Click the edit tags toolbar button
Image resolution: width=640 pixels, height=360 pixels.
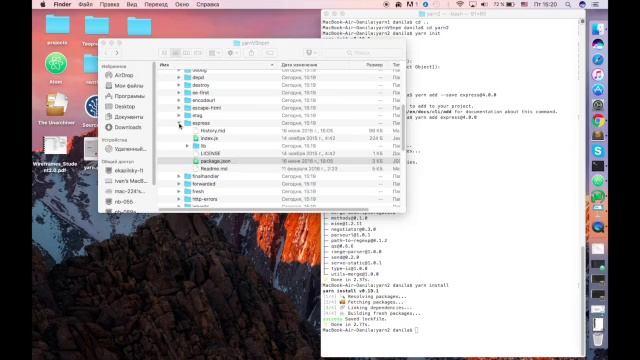(x=270, y=53)
